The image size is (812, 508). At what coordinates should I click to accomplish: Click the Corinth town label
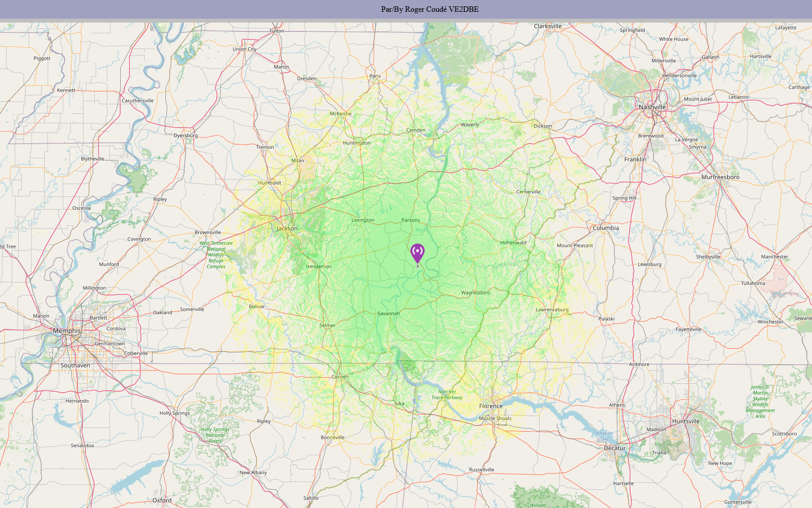(340, 377)
